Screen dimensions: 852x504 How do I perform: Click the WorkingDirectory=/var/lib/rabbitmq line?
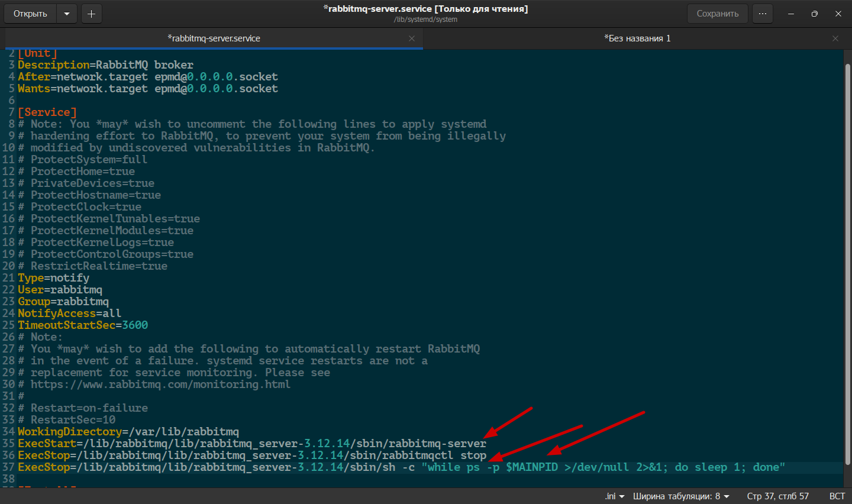tap(128, 432)
